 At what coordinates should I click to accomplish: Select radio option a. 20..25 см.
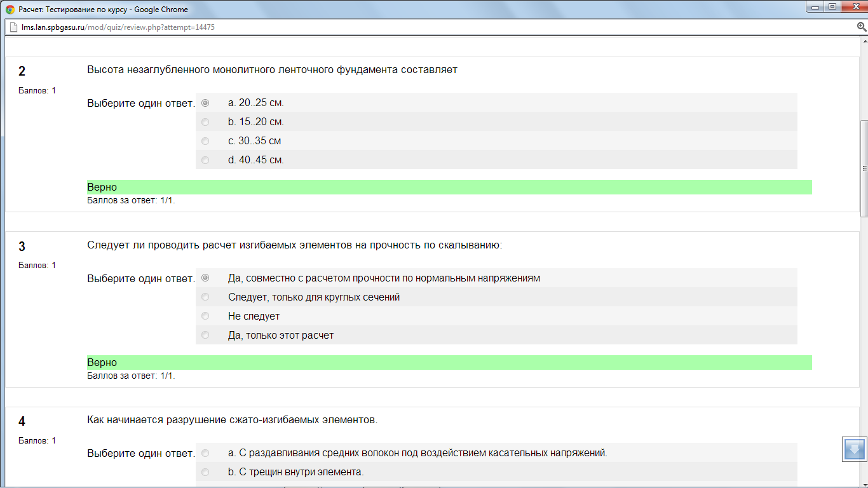pos(205,103)
